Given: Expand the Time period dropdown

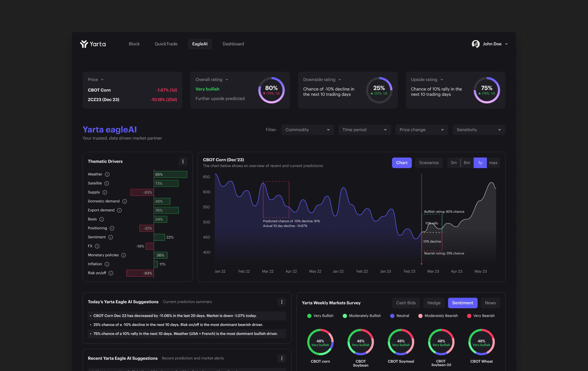Looking at the screenshot, I should pyautogui.click(x=364, y=130).
